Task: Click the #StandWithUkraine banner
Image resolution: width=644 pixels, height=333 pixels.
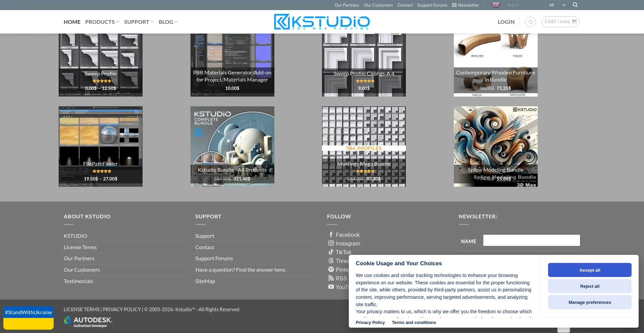Action: (x=29, y=318)
